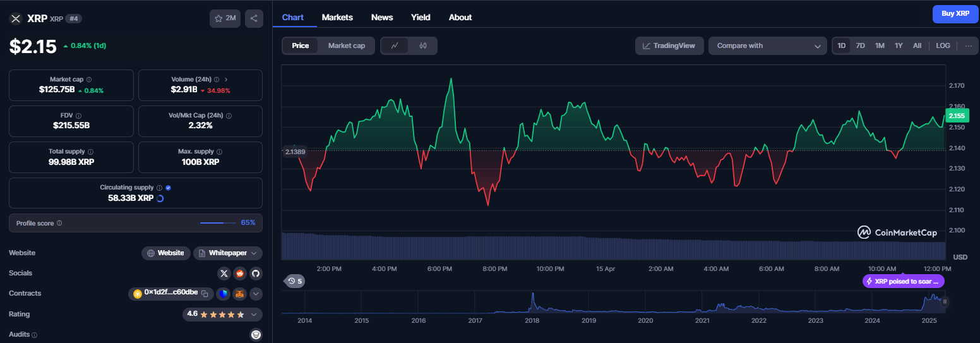
Task: Set chart range to 1Y
Action: (899, 45)
